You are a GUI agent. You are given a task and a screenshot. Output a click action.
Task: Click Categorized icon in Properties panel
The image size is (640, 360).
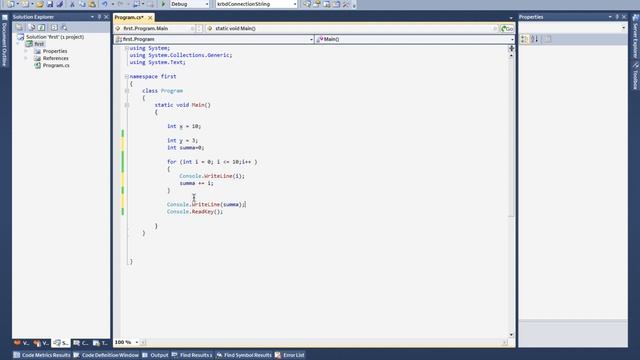click(x=524, y=39)
